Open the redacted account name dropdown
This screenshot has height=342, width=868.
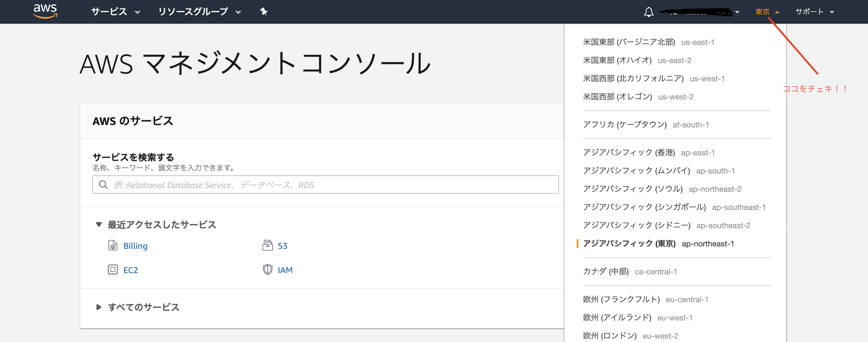(700, 12)
